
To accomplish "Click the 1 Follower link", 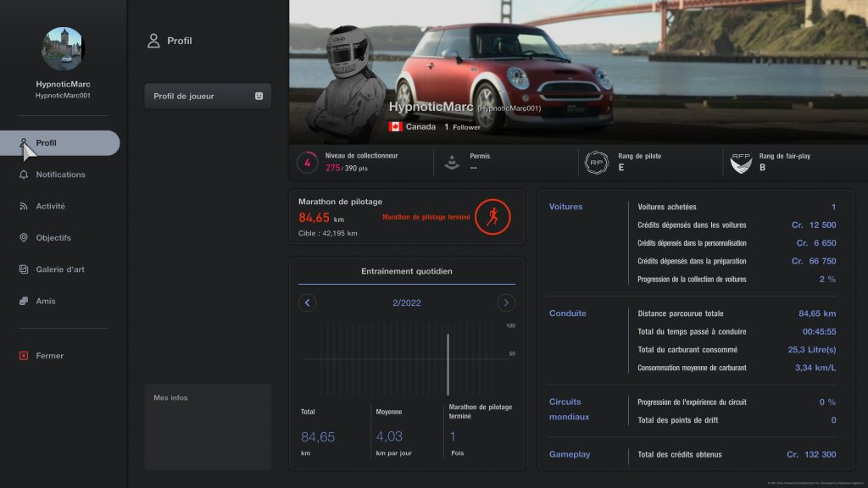I will [x=462, y=127].
